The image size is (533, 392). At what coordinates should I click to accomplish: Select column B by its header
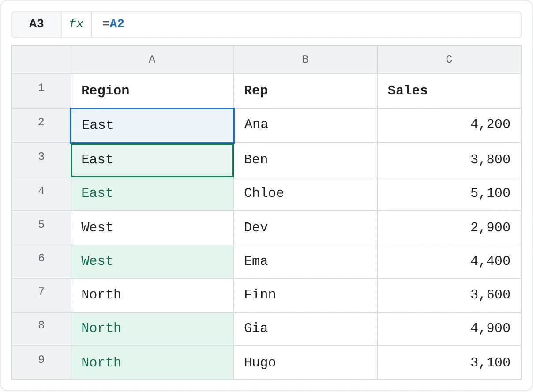click(305, 60)
